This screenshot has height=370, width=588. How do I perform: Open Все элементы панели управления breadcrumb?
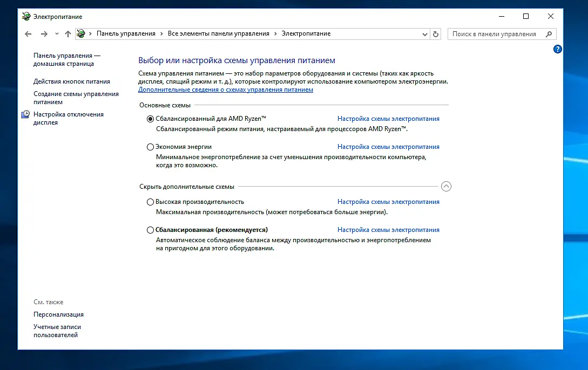coord(219,33)
